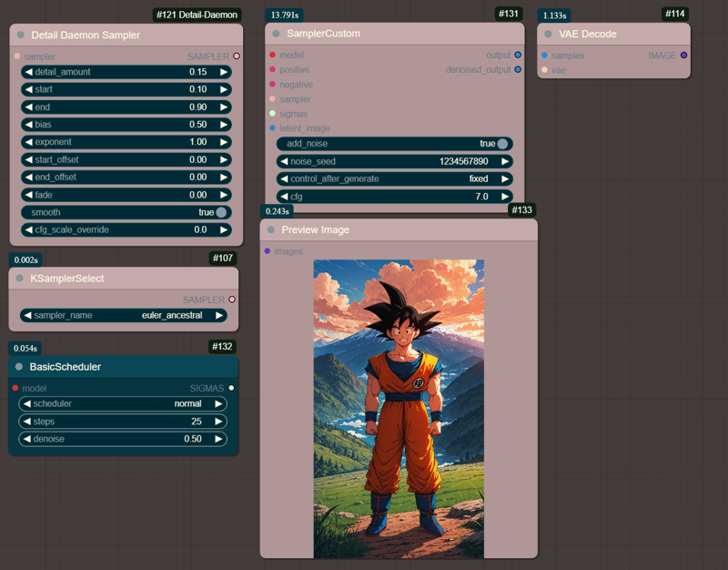The image size is (728, 570).
Task: Decrease detail_amount with its left arrow
Action: point(29,72)
